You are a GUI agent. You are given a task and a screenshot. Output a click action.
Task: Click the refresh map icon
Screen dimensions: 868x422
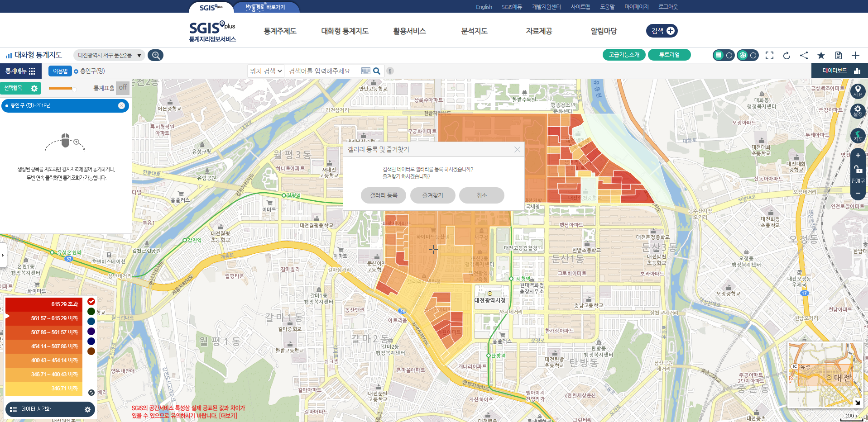(x=786, y=55)
